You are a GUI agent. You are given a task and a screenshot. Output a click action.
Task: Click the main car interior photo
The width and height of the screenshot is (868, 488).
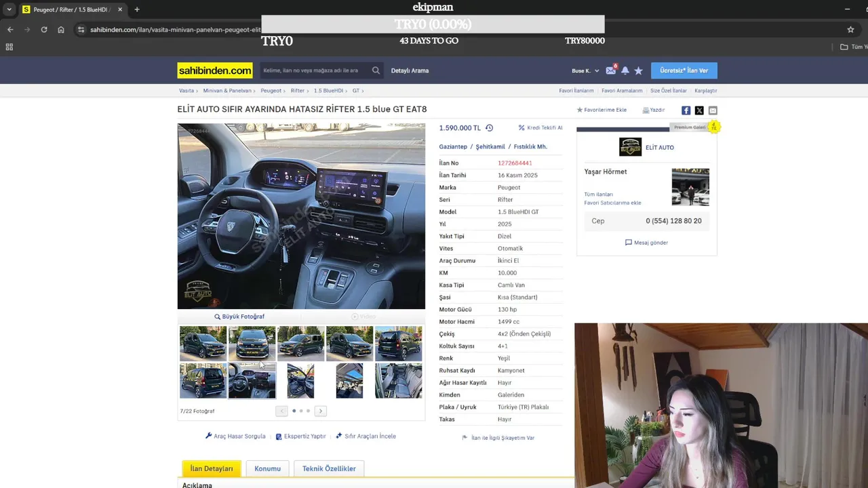[301, 216]
